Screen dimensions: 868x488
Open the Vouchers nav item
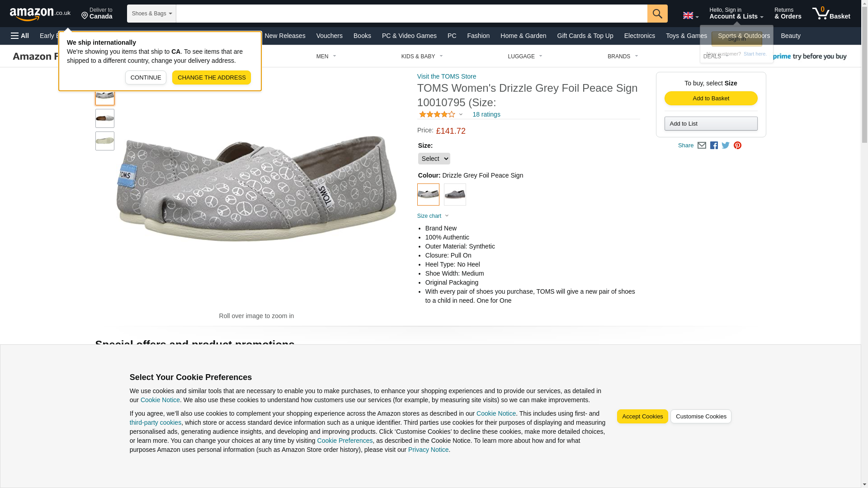(329, 36)
